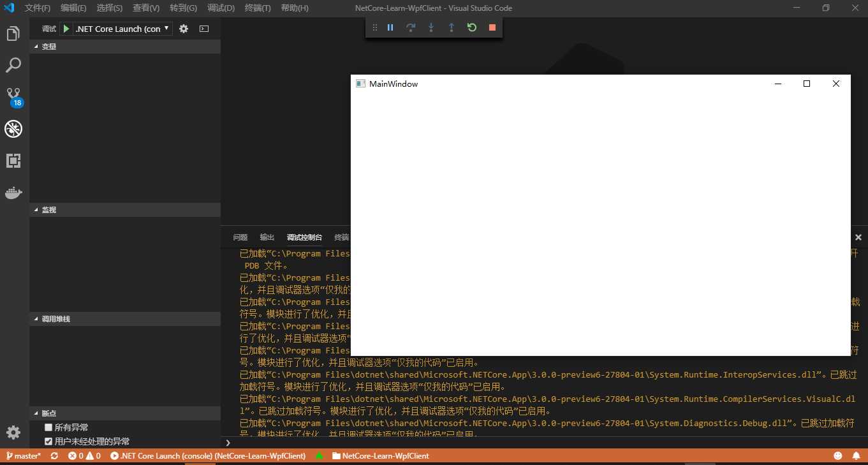This screenshot has height=465, width=868.
Task: Maximize the MainWindow app window
Action: pos(807,84)
